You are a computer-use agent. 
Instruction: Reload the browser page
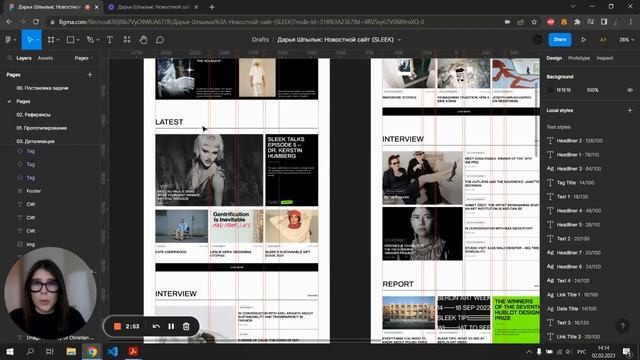36,22
